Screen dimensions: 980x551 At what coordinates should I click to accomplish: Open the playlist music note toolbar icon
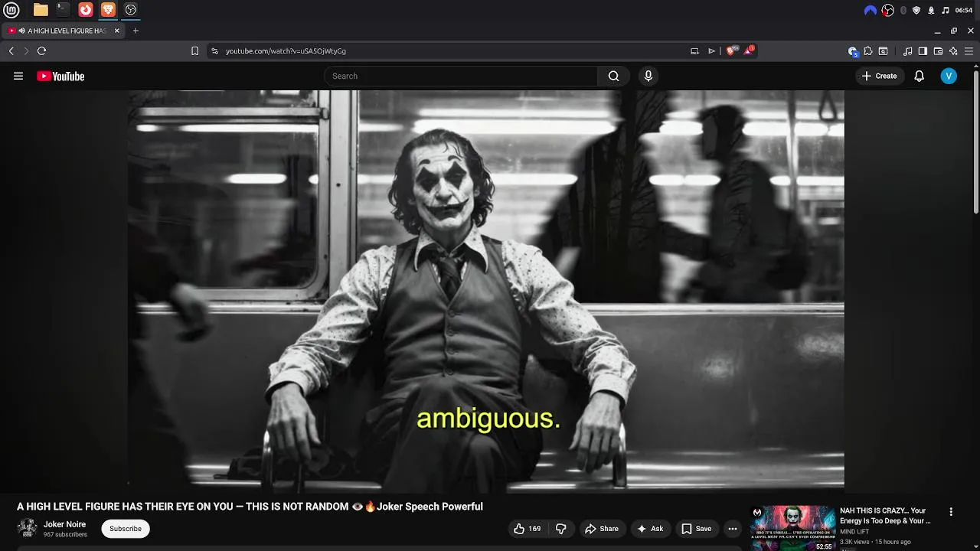(x=907, y=51)
